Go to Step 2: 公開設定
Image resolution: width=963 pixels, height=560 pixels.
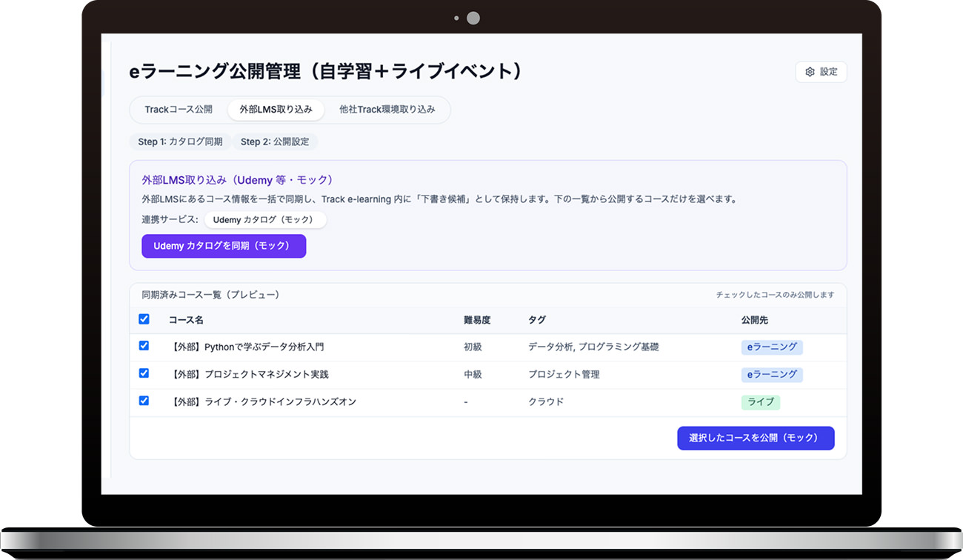click(x=274, y=141)
